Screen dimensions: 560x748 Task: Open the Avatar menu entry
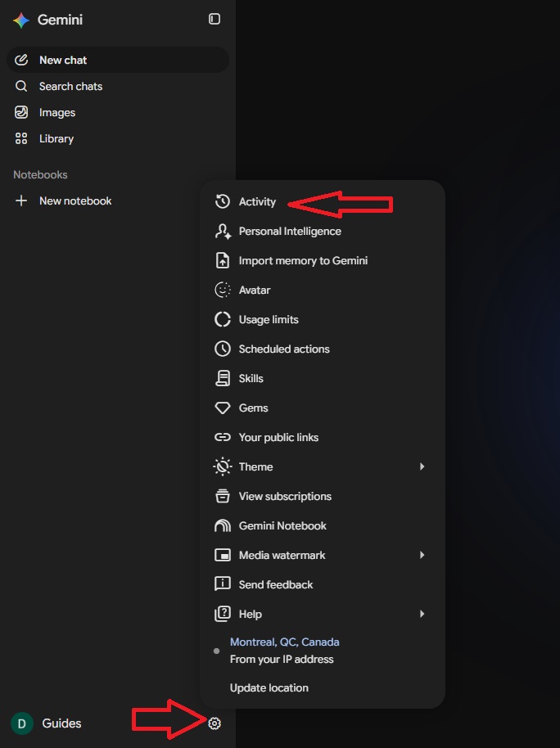(323, 290)
